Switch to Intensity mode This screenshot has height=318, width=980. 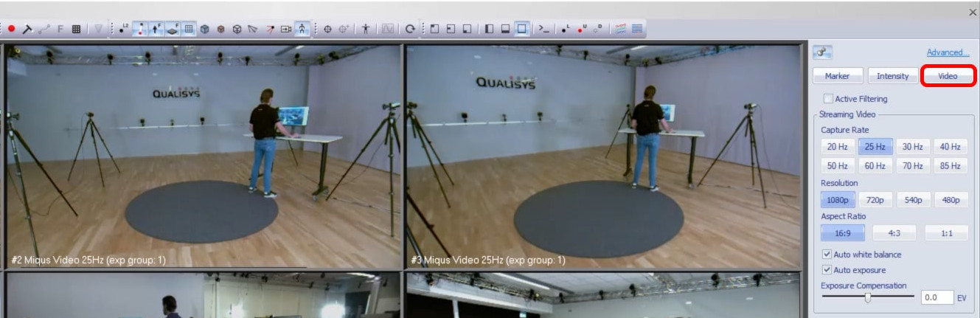tap(892, 76)
